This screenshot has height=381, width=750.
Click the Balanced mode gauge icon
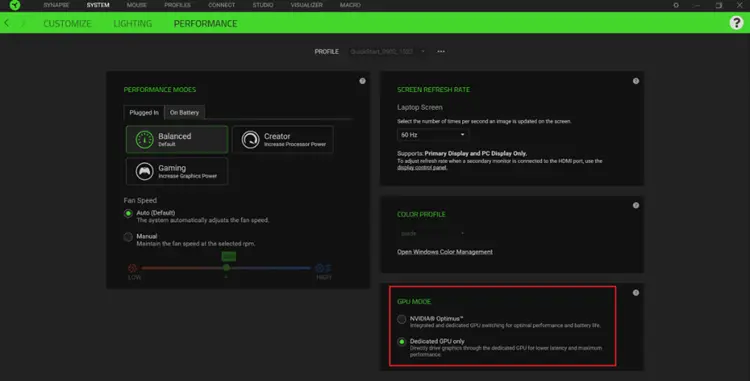144,140
